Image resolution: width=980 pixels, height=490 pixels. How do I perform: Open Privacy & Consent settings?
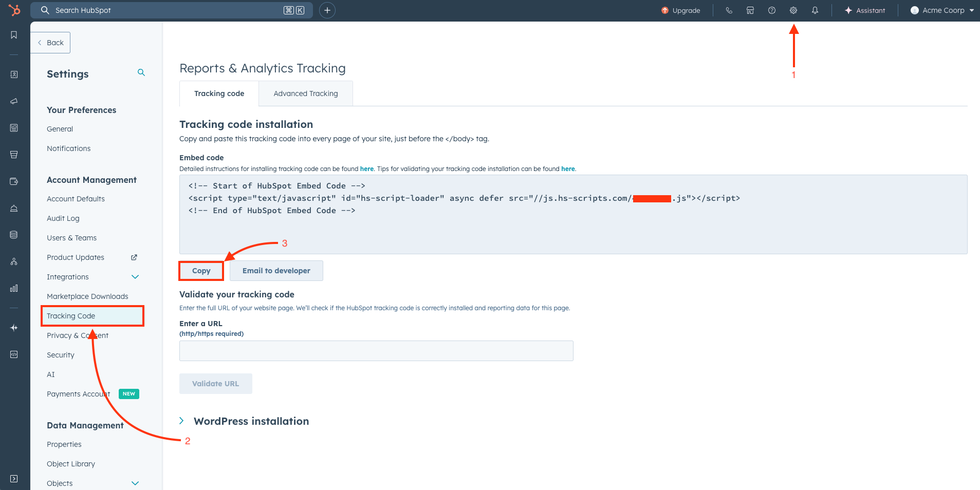pos(78,335)
